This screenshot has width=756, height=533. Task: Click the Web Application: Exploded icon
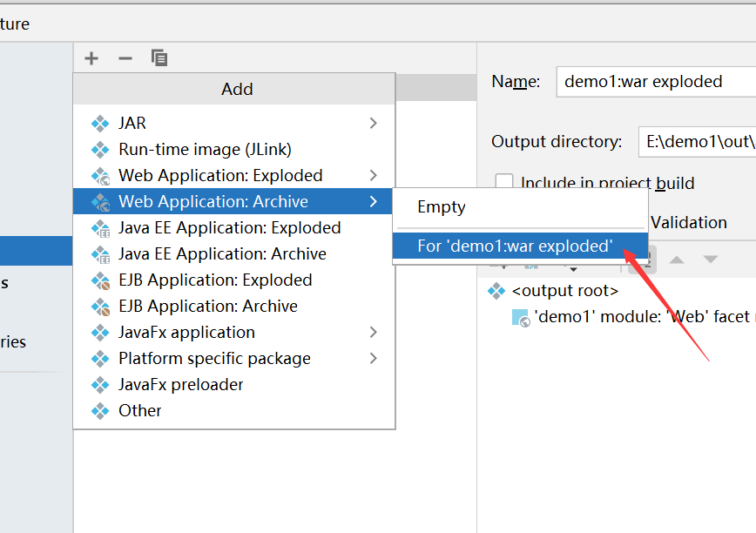point(100,176)
